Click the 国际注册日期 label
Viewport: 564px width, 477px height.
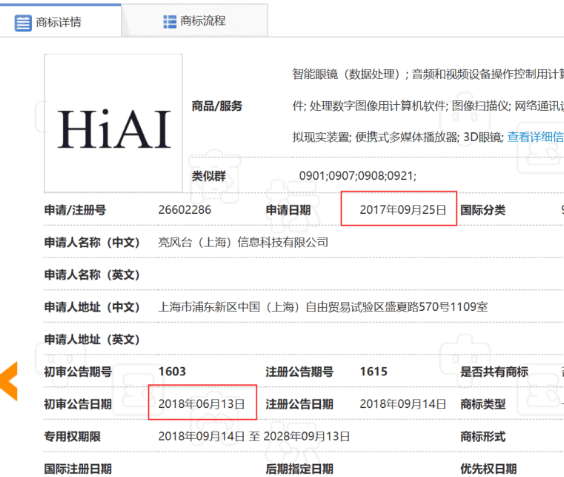click(78, 468)
